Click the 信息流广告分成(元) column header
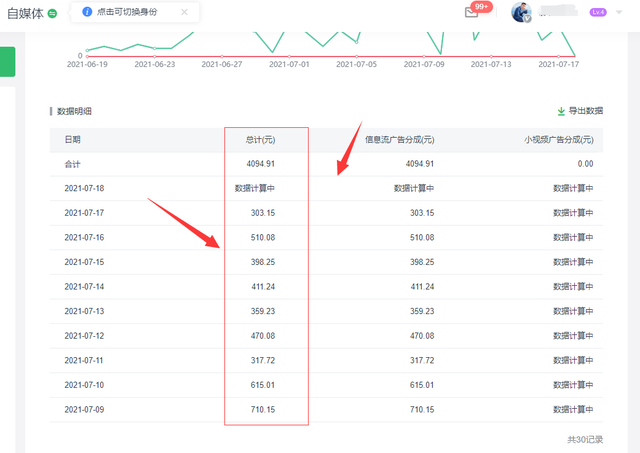 [x=399, y=139]
